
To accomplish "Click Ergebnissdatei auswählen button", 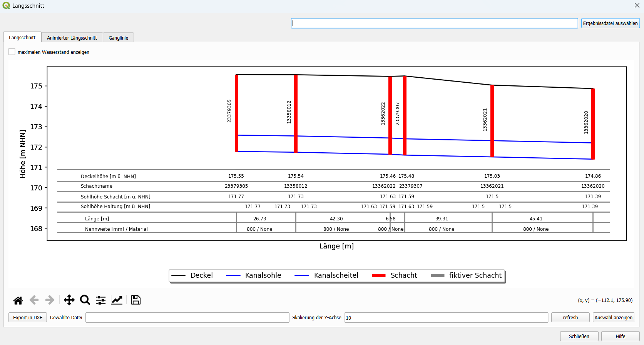I will click(610, 23).
